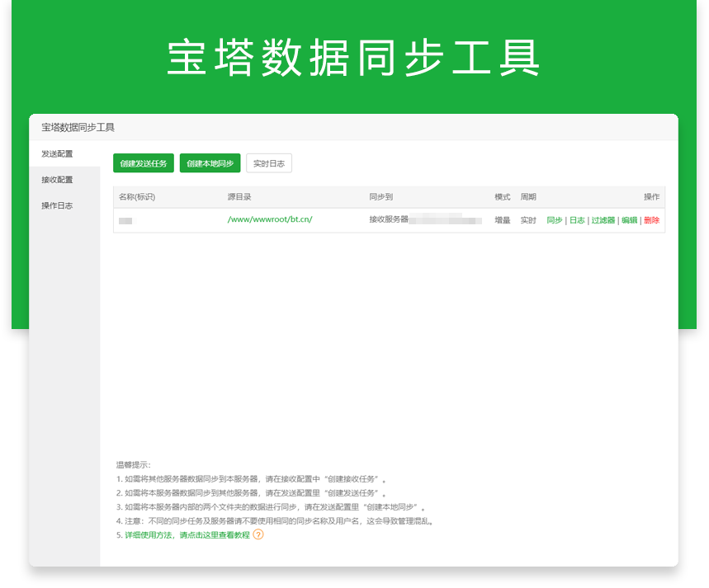This screenshot has width=709, height=588.
Task: Open 过滤器 link in task row
Action: point(603,220)
